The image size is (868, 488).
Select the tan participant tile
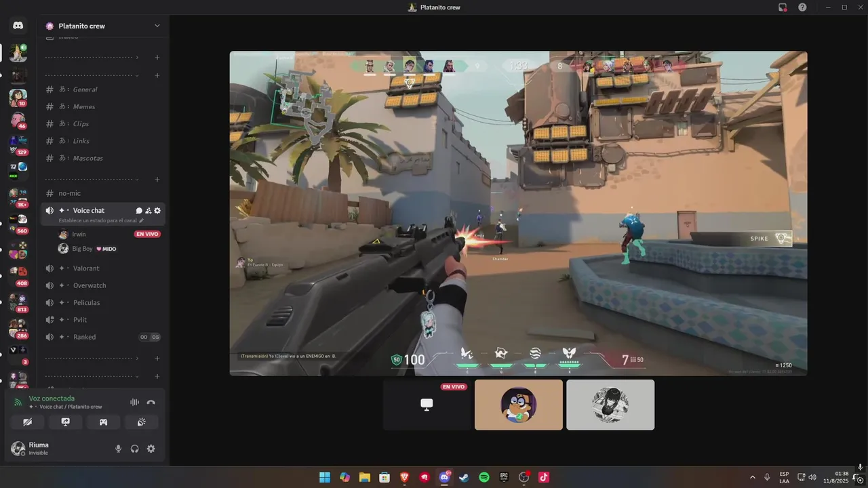(519, 405)
